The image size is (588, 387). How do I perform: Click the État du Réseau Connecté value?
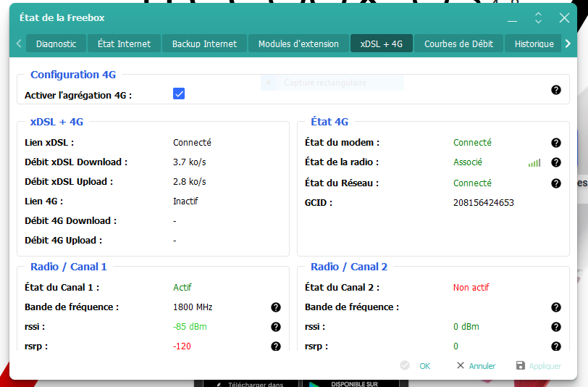point(472,183)
